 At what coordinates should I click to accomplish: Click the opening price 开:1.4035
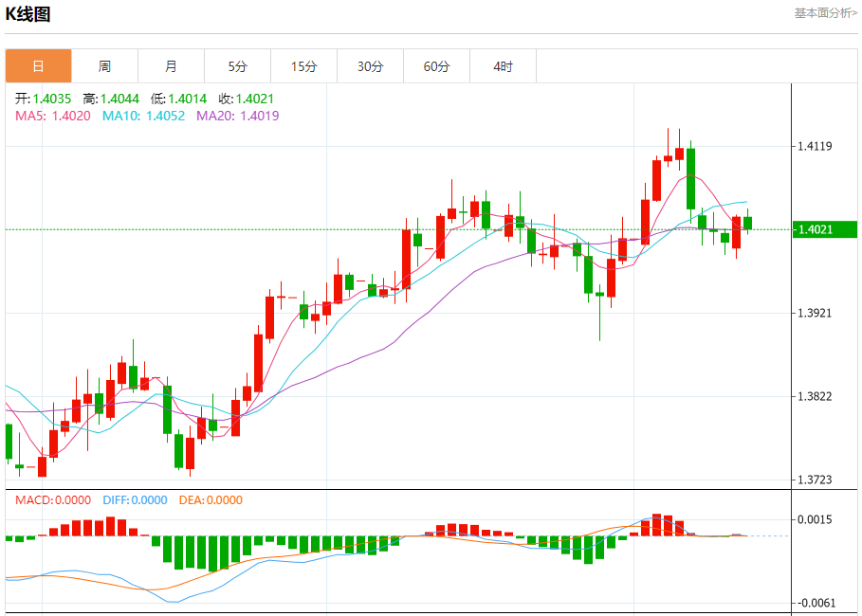(x=43, y=99)
